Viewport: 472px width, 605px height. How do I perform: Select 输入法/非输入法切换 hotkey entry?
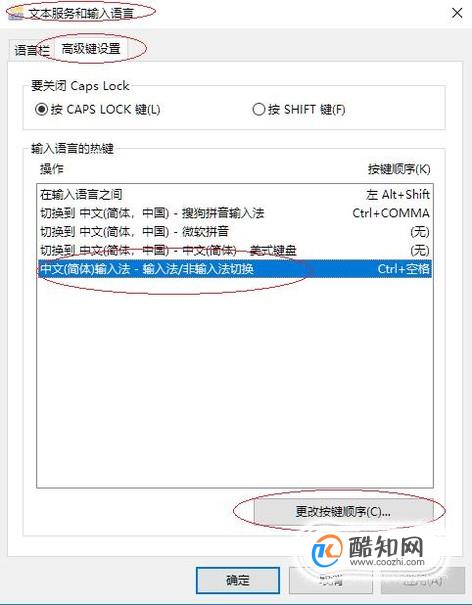[x=235, y=269]
